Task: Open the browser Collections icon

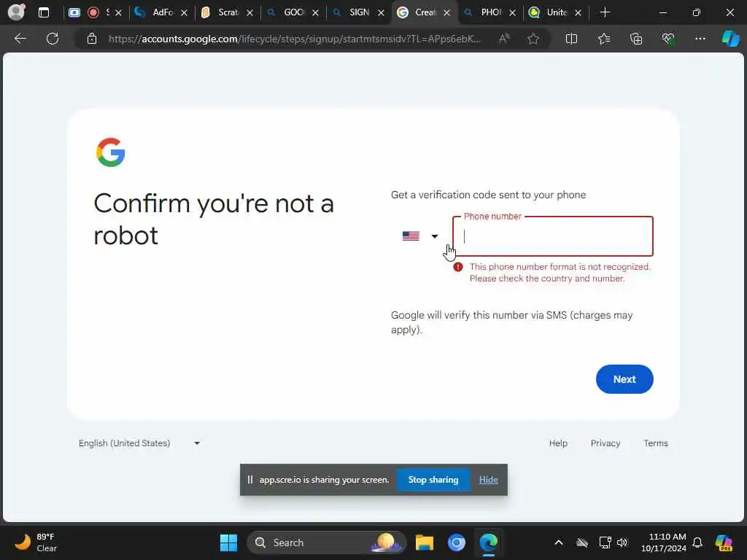Action: point(636,39)
